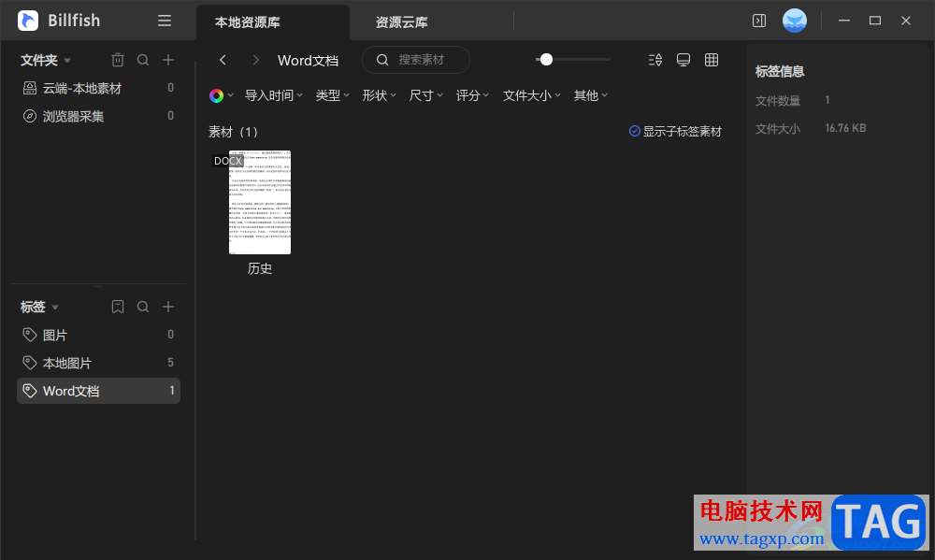Click the 搜索素材 search field
The height and width of the screenshot is (560, 935).
[x=416, y=60]
